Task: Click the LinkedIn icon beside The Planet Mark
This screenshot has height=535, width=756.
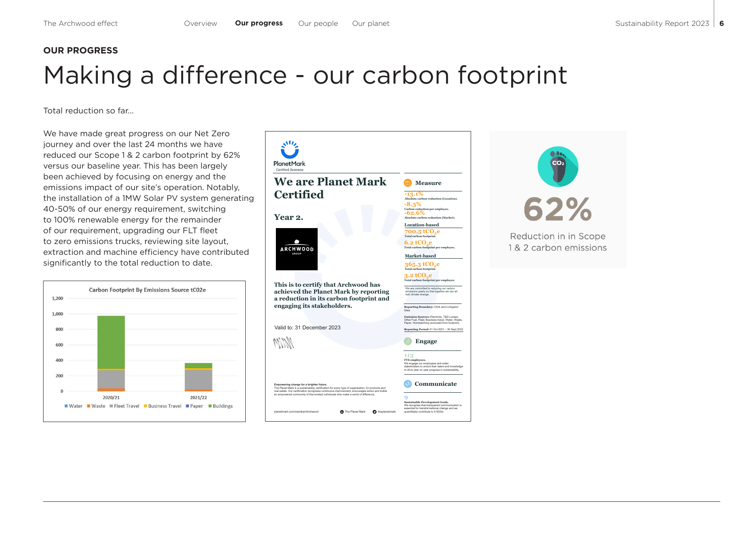Action: 342,412
